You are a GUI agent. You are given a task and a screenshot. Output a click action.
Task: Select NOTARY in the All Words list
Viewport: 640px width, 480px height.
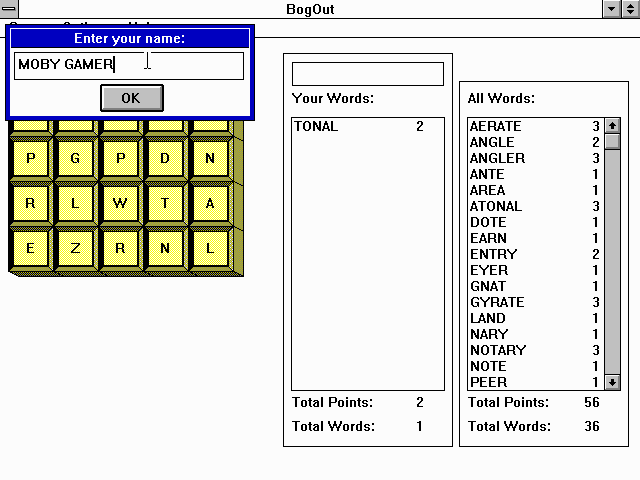[x=497, y=350]
